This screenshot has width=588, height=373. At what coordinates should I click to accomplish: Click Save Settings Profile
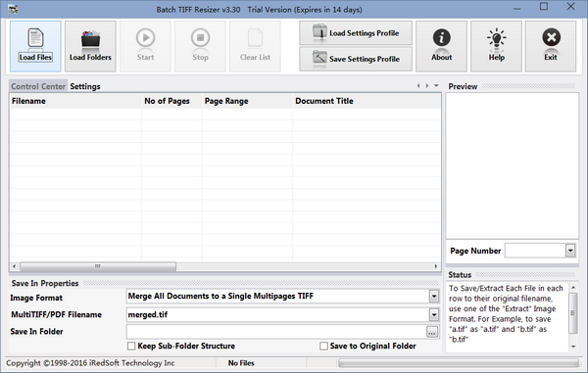pyautogui.click(x=356, y=59)
